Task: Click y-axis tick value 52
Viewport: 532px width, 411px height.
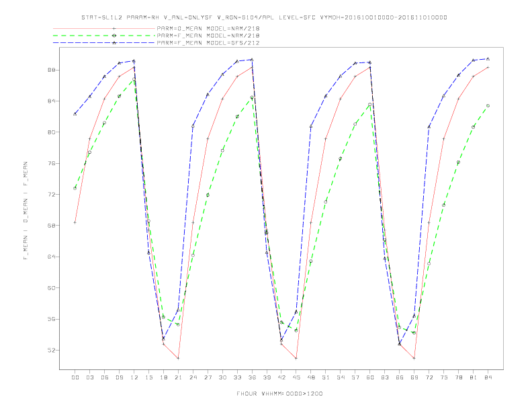Action: 51,350
